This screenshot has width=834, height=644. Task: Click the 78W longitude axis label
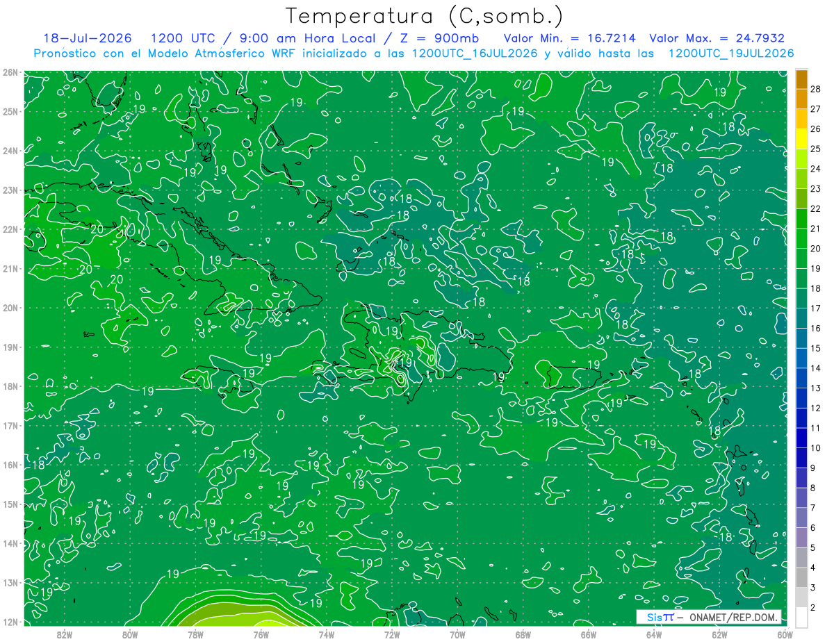(195, 634)
